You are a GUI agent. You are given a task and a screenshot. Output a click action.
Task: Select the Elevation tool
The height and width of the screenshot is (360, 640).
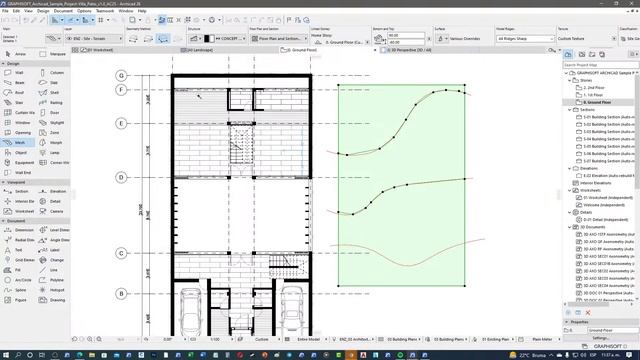pos(52,191)
